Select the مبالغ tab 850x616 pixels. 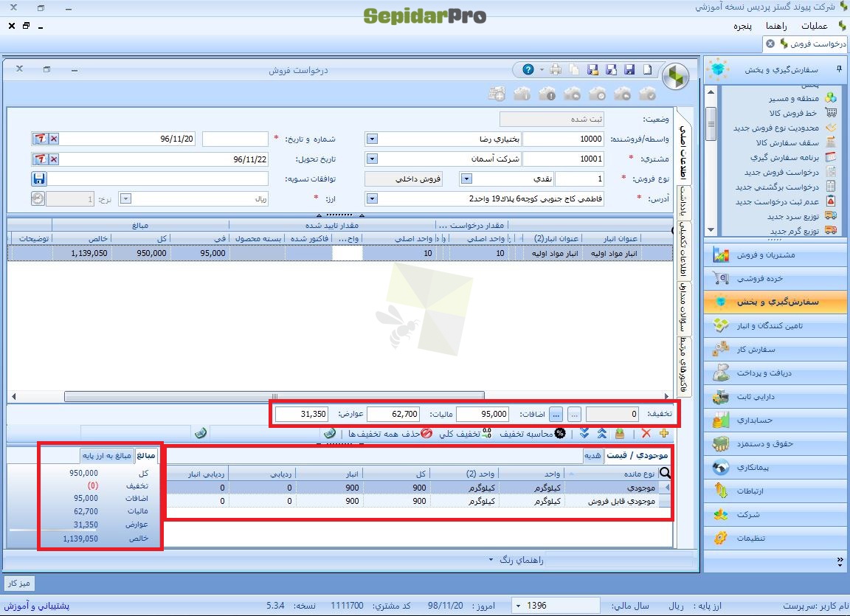pyautogui.click(x=146, y=456)
